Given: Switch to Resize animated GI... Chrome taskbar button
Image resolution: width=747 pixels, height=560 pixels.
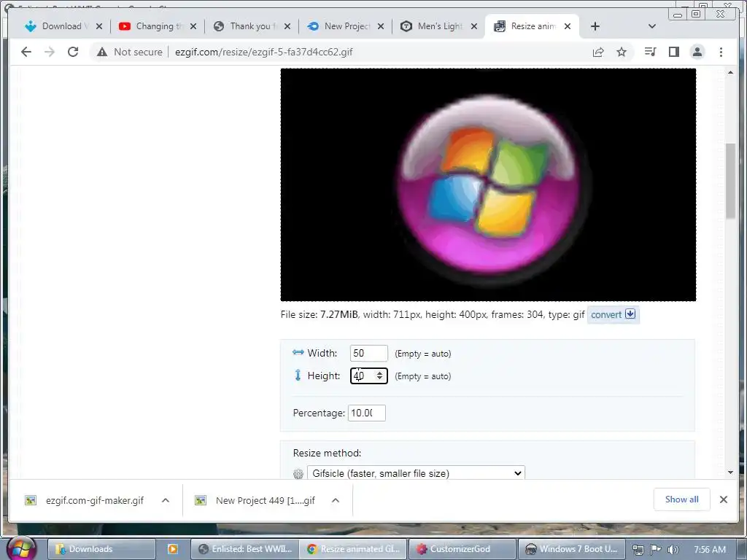Looking at the screenshot, I should pyautogui.click(x=354, y=549).
